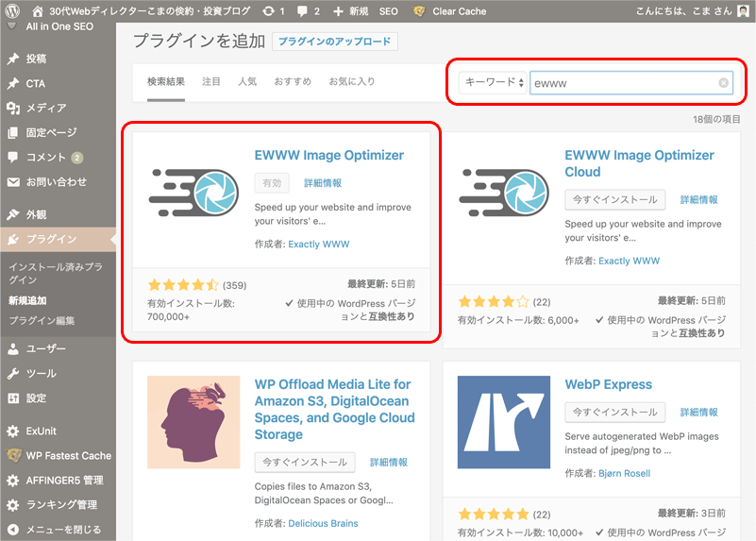
Task: Open All in One SEO in sidebar
Action: point(59,27)
